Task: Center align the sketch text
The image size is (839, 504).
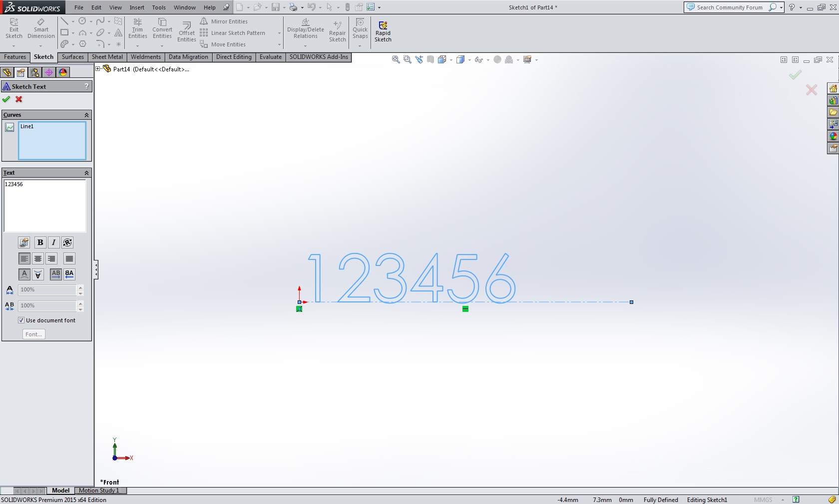Action: 38,258
